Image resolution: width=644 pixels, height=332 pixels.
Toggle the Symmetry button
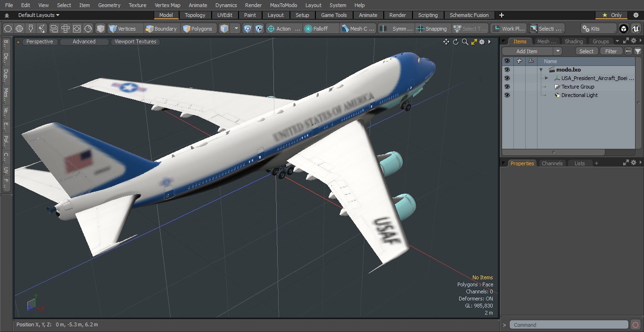coord(397,29)
